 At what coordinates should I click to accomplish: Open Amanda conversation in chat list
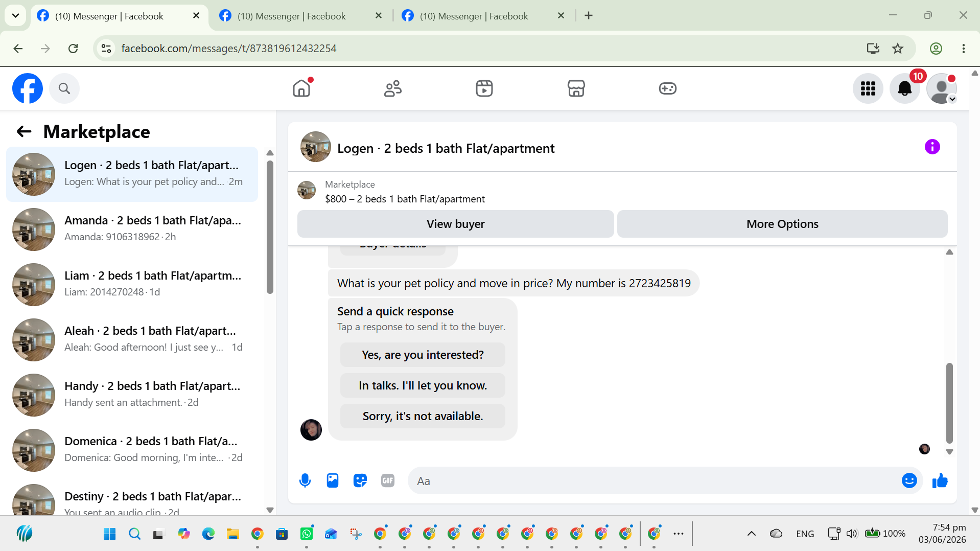click(132, 229)
